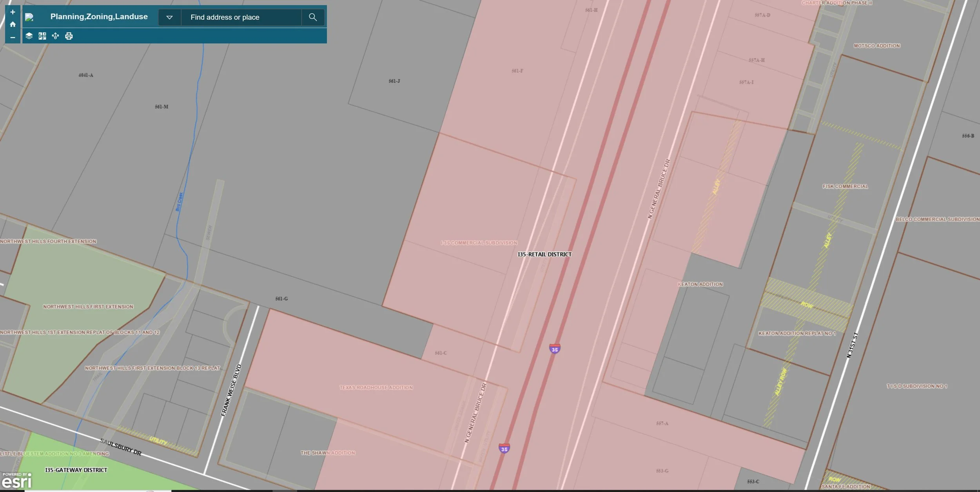Screen dimensions: 980x492
Task: Open the Share widget icon
Action: [55, 36]
